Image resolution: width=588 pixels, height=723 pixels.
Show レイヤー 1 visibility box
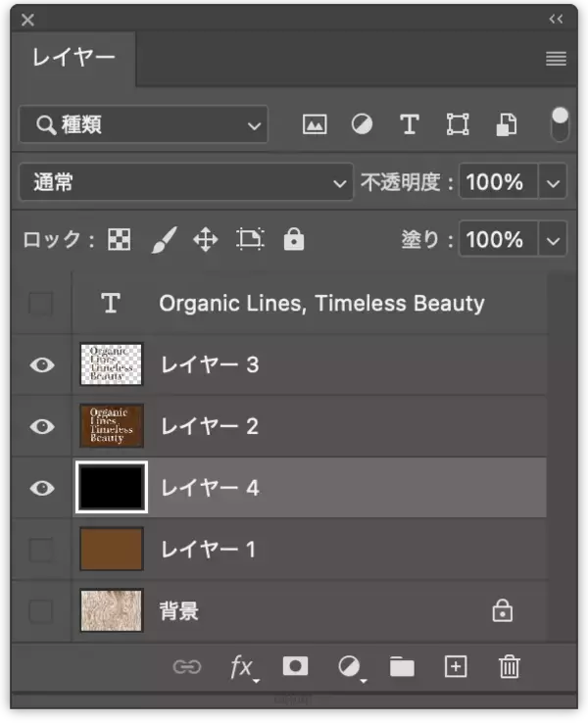tap(40, 550)
